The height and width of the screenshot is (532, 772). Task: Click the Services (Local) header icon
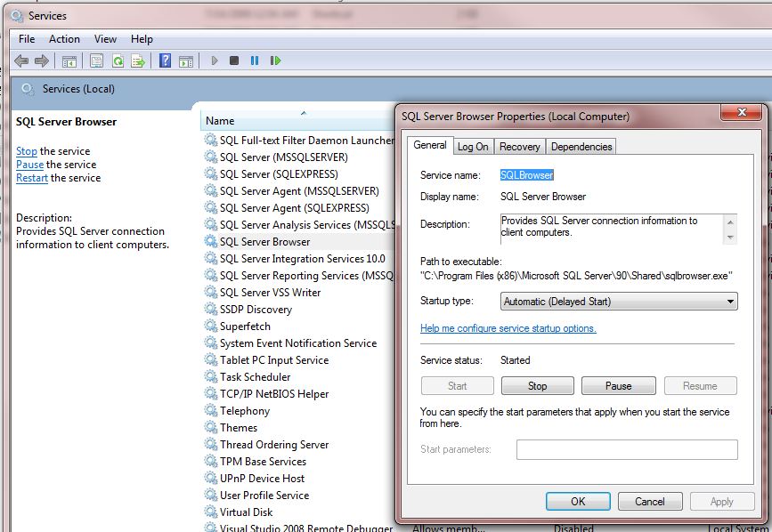(x=28, y=89)
